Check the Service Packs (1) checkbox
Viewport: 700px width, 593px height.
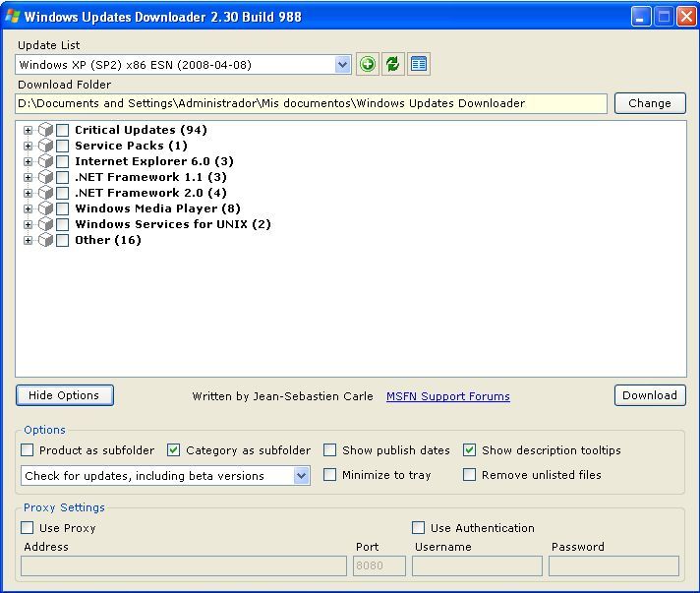(x=63, y=146)
